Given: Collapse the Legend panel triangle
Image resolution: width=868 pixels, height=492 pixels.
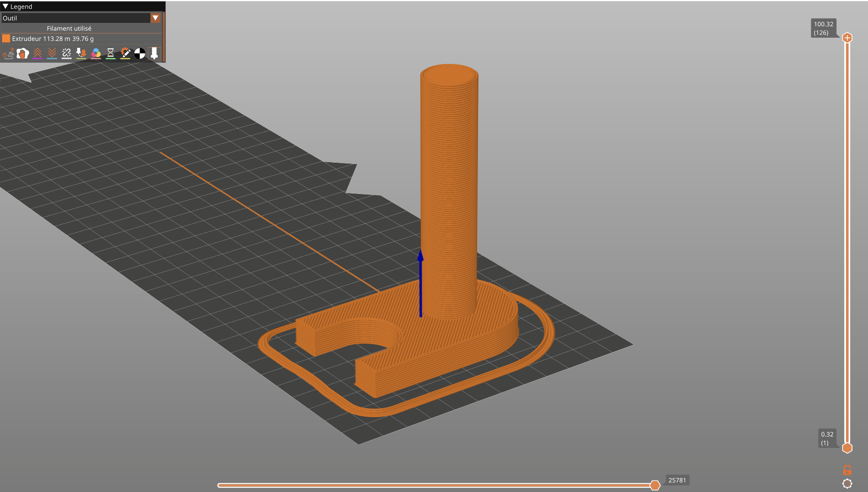Looking at the screenshot, I should (6, 6).
